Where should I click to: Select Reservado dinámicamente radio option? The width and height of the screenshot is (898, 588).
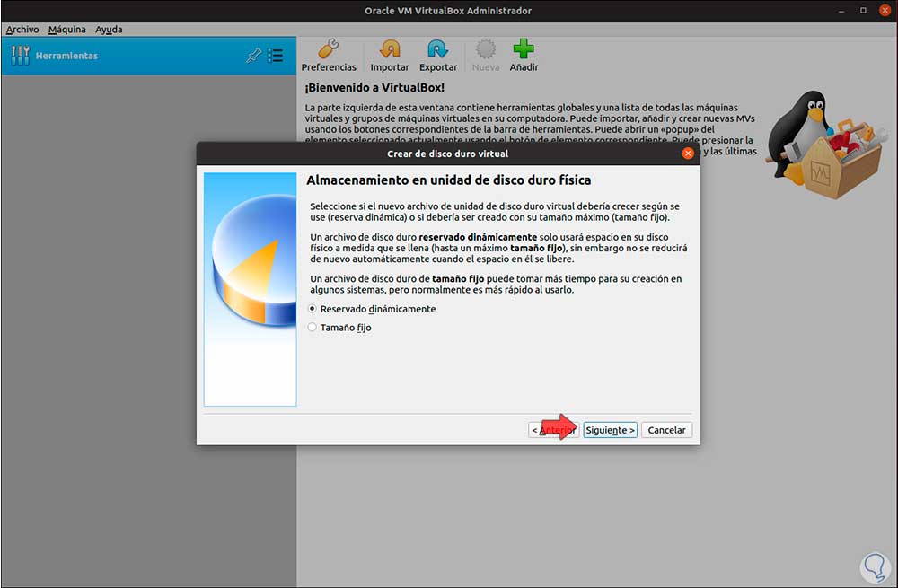(313, 309)
